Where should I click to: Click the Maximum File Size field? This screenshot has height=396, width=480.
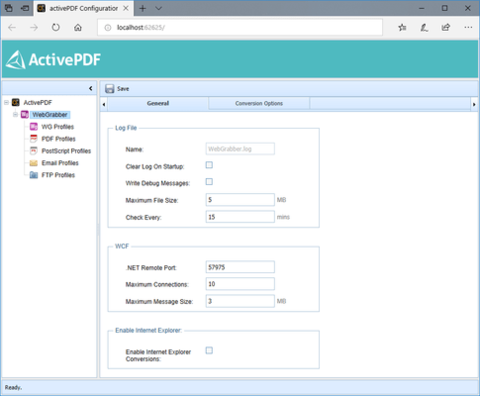[x=240, y=200]
